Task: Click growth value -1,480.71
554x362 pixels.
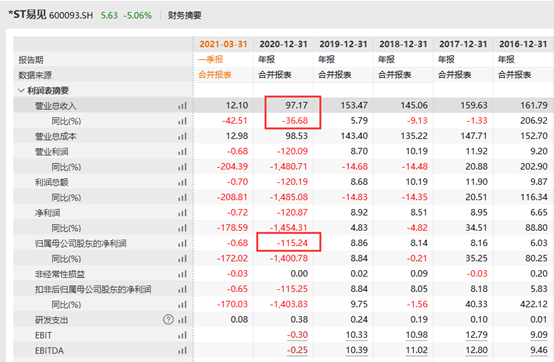Action: [x=289, y=166]
